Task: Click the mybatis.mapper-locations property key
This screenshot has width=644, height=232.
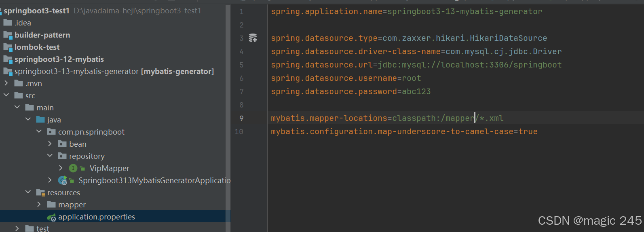Action: (329, 118)
